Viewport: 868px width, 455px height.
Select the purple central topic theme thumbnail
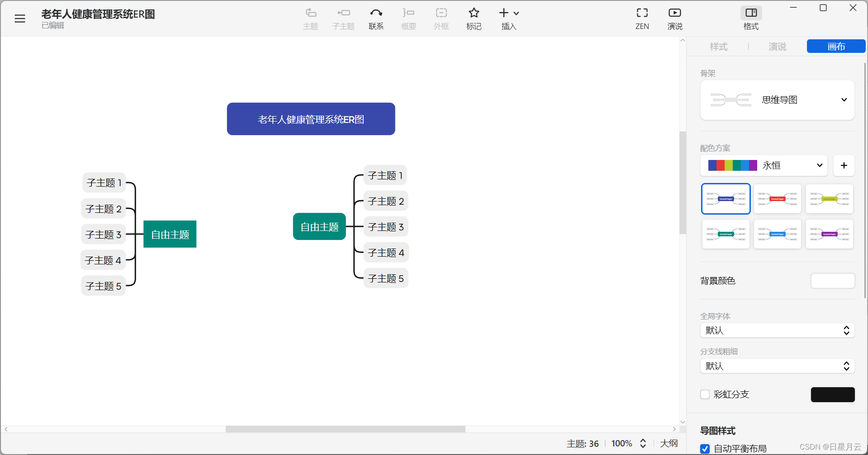(830, 234)
